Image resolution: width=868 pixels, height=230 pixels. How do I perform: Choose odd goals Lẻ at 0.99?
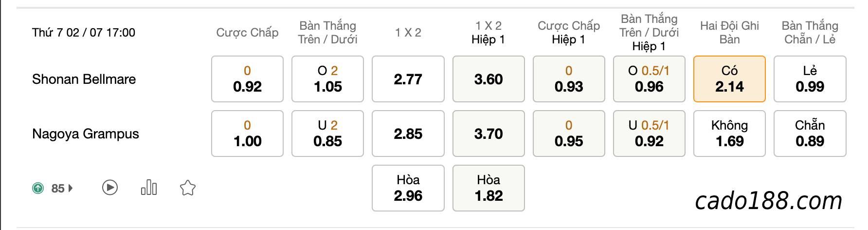click(x=810, y=79)
